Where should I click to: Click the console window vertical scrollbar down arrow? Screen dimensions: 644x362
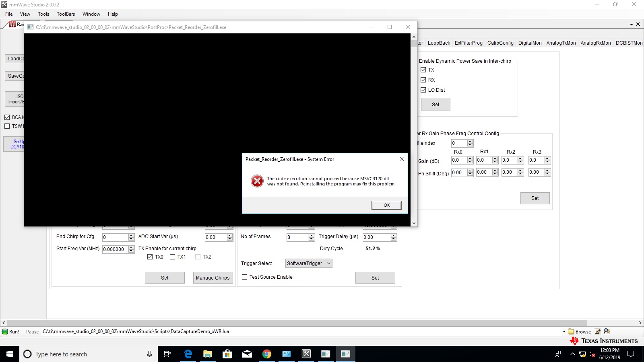pyautogui.click(x=414, y=223)
